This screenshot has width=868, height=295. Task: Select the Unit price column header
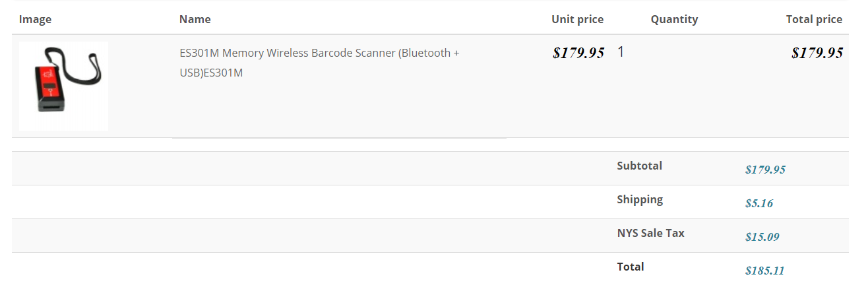tap(577, 19)
